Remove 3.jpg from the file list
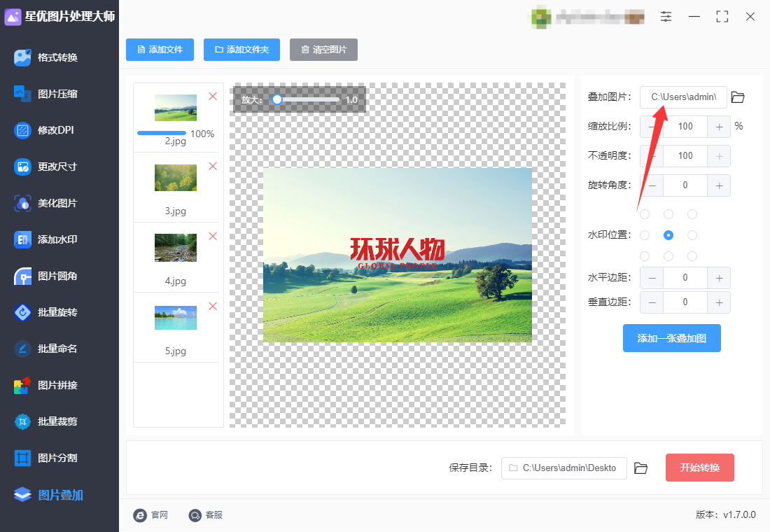This screenshot has height=532, width=770. click(x=213, y=166)
